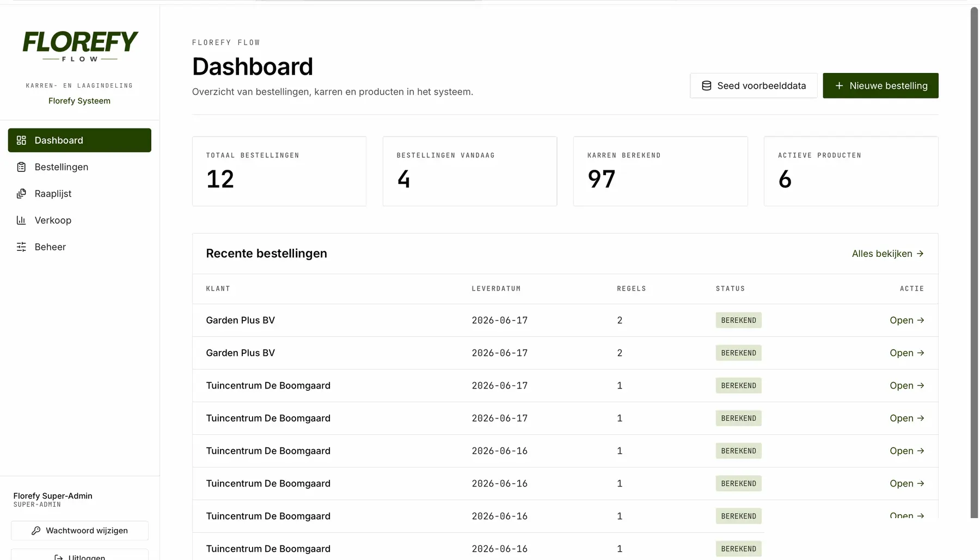Click leverdatum 2026-06-17 in first Garden Plus row
Viewport: 980px width, 560px height.
pos(500,321)
